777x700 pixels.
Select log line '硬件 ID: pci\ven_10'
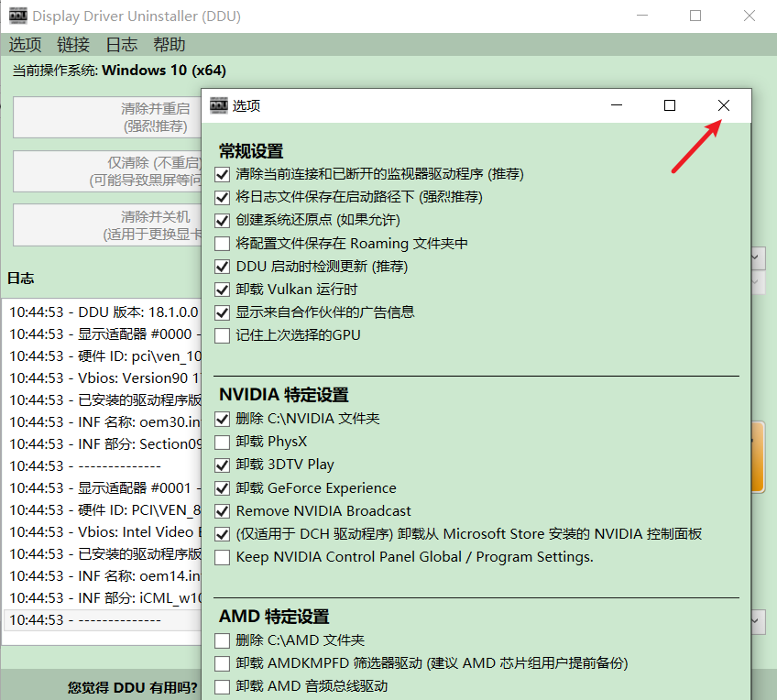click(103, 356)
